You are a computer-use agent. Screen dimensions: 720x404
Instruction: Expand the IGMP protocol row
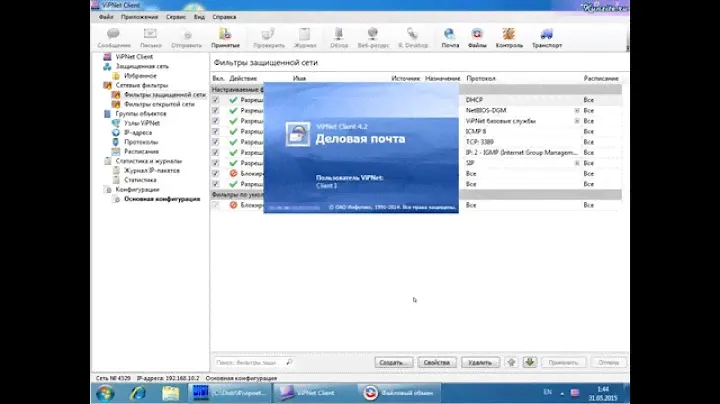tap(576, 153)
